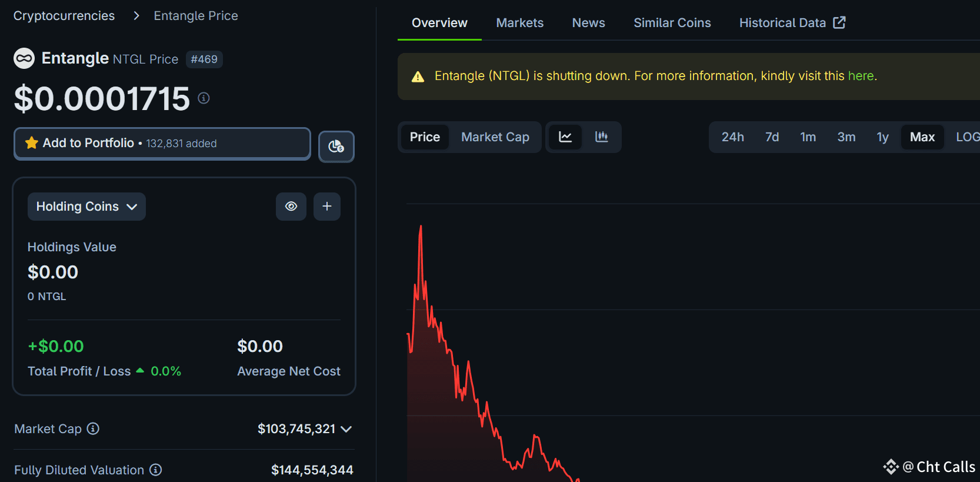Click the 0 NTGL holdings amount
Image resolution: width=980 pixels, height=482 pixels.
click(x=47, y=297)
